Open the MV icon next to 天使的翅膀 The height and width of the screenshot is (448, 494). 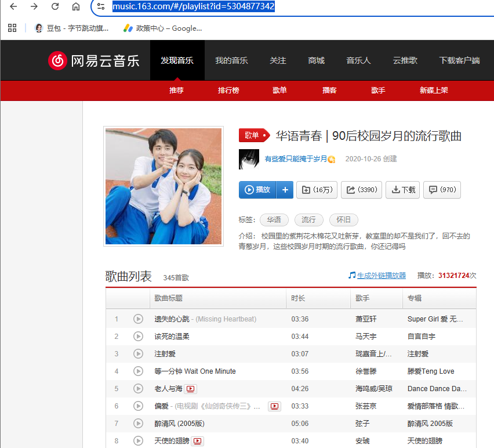pyautogui.click(x=198, y=441)
